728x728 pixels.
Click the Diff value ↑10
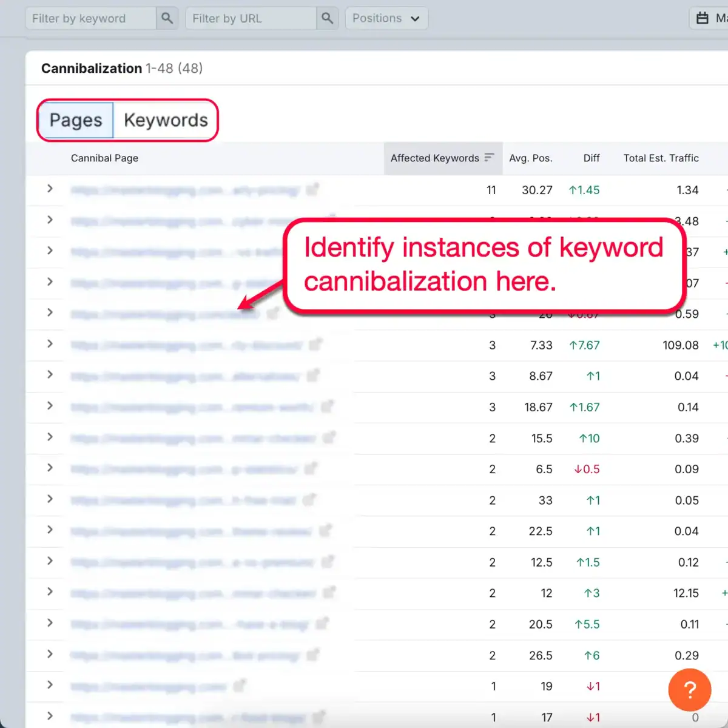pyautogui.click(x=589, y=438)
